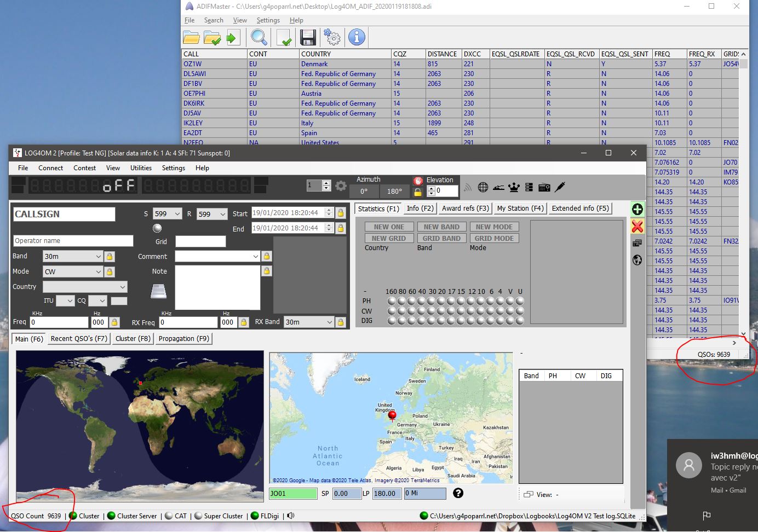Click the DISTANCE column header in ADIFMaster

tap(443, 54)
